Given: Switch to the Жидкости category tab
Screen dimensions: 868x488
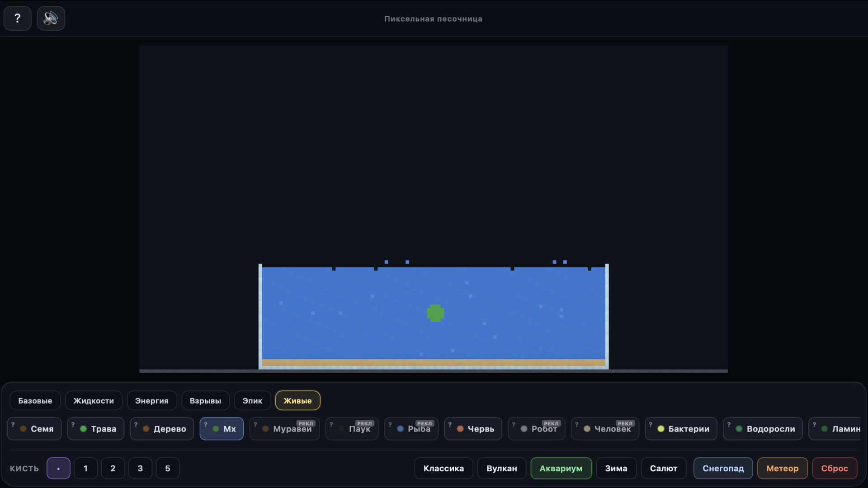Looking at the screenshot, I should [94, 400].
